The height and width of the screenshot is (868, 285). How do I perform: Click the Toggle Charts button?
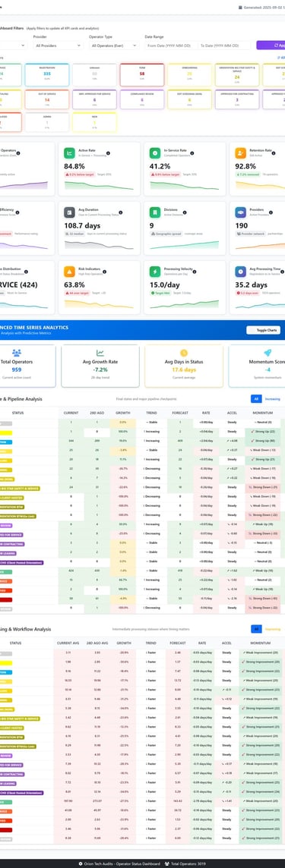pos(264,330)
